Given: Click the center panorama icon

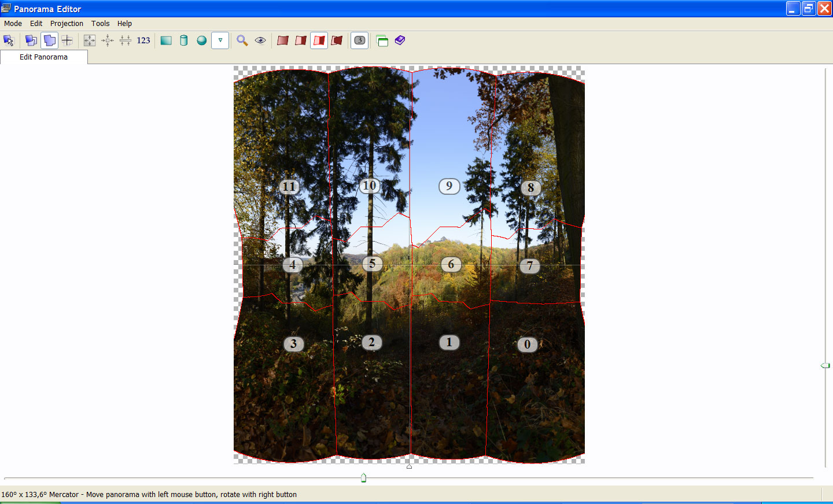Looking at the screenshot, I should pyautogui.click(x=108, y=40).
